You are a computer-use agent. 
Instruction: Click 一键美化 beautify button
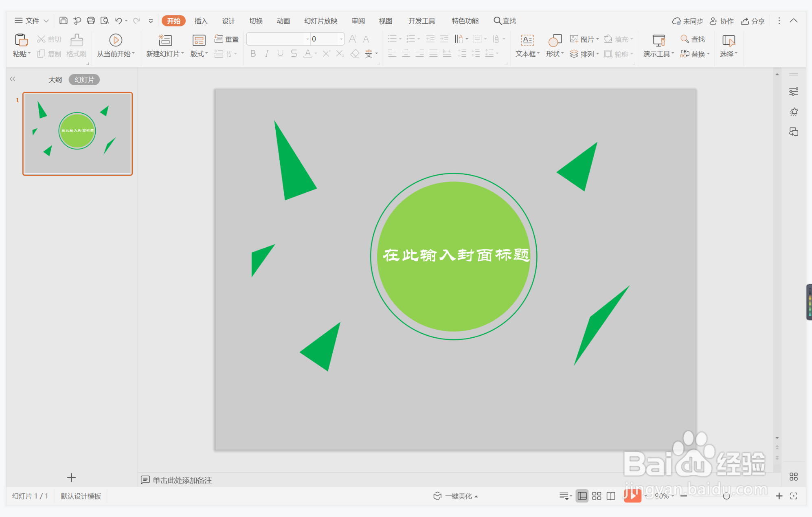[456, 496]
